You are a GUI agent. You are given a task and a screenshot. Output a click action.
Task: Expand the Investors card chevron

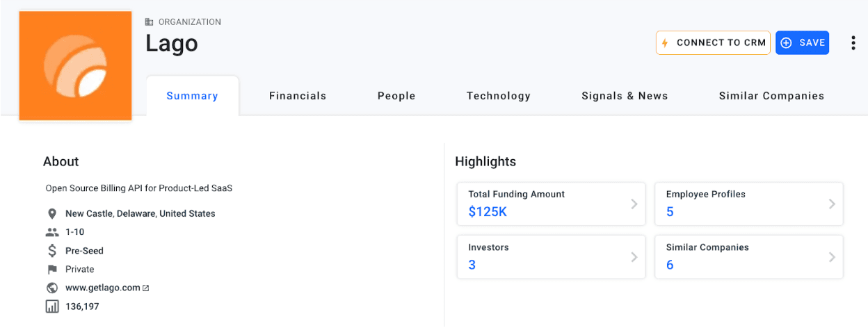point(634,257)
